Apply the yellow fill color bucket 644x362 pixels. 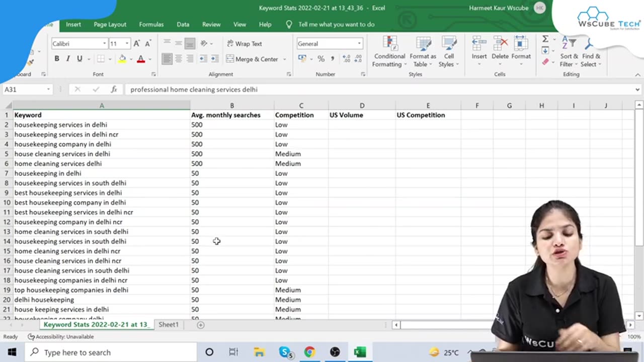[122, 59]
